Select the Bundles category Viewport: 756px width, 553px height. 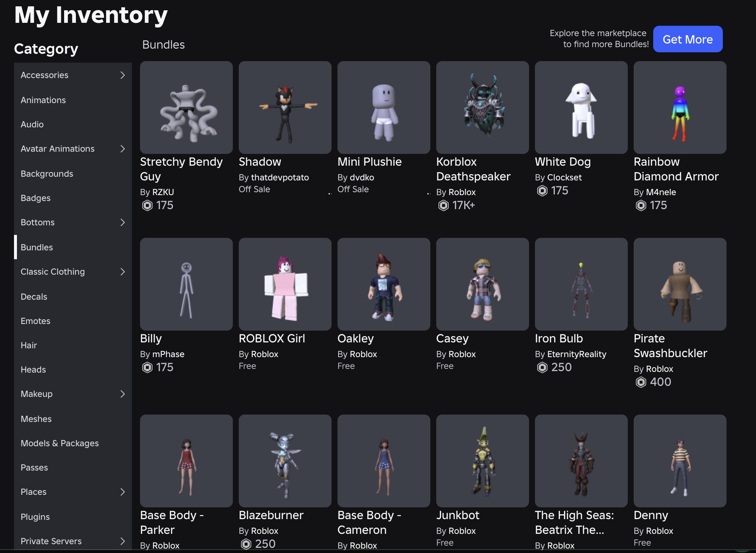73,247
